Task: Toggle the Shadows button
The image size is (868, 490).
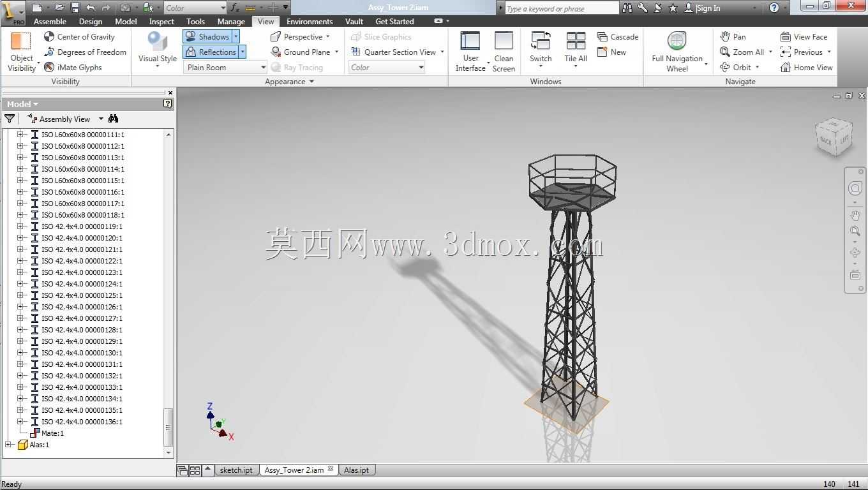Action: tap(207, 36)
